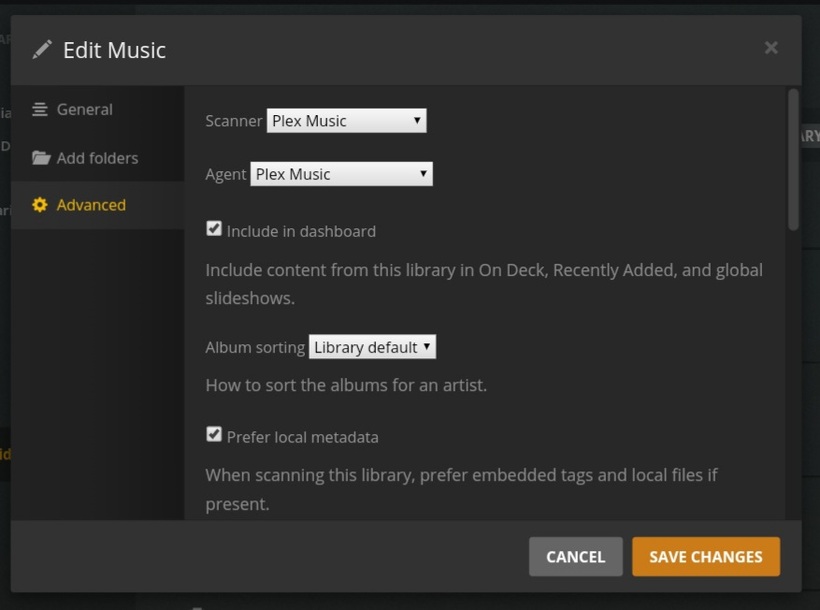820x610 pixels.
Task: Open the Scanner dropdown
Action: click(346, 121)
